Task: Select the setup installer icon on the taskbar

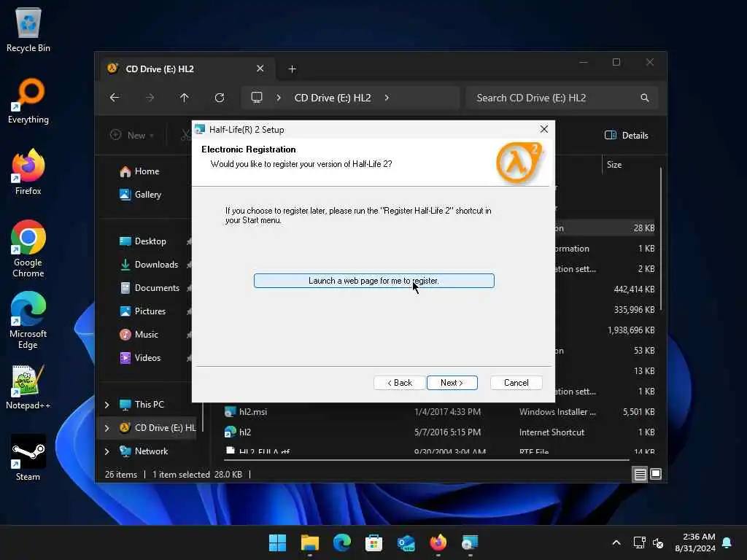Action: [x=470, y=542]
